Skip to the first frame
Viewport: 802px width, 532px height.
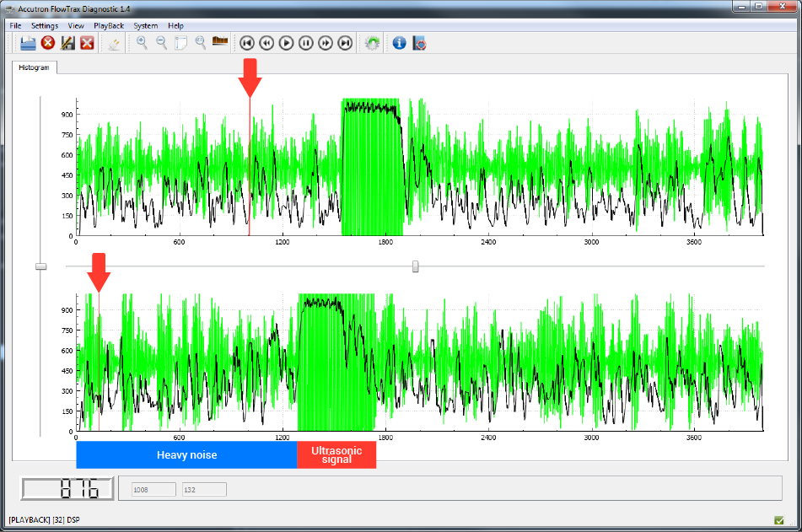pos(247,42)
